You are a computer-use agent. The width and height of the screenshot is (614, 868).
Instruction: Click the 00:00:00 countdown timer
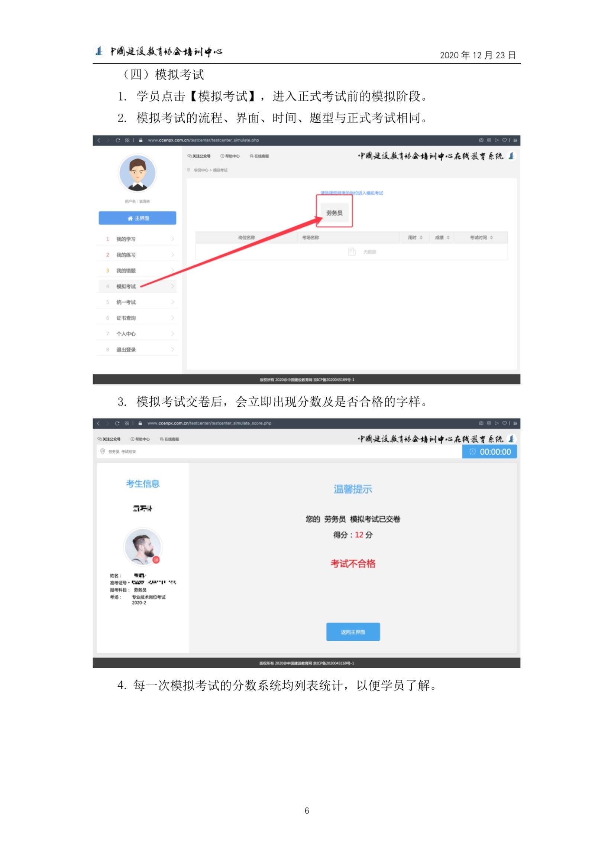[489, 451]
